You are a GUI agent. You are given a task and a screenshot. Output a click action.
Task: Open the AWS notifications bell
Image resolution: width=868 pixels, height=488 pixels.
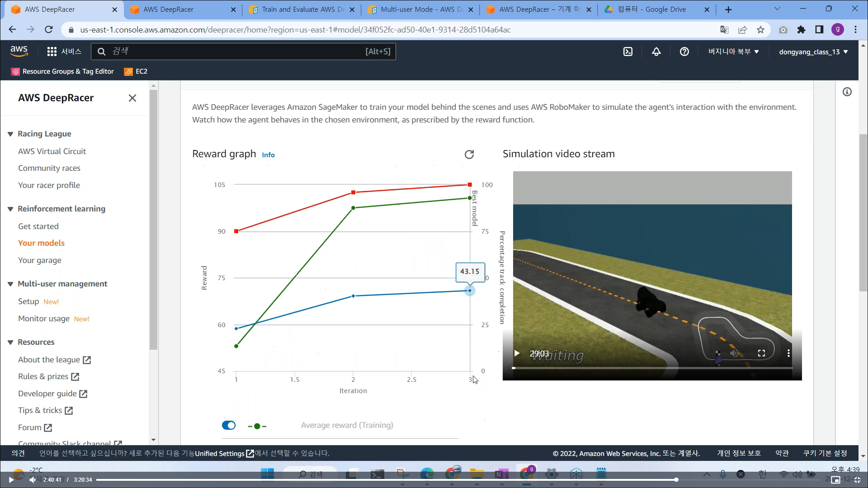coord(656,52)
